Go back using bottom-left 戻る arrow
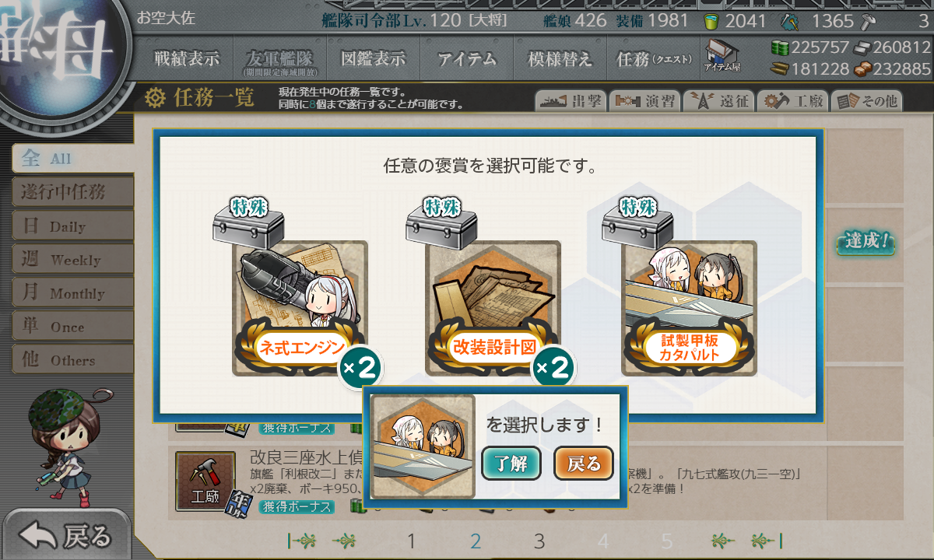The height and width of the screenshot is (560, 934). 67,535
